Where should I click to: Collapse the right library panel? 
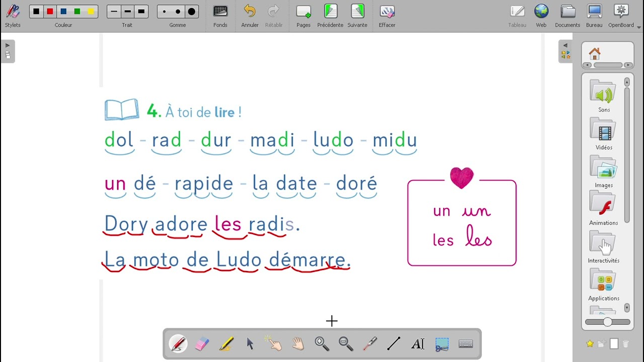pyautogui.click(x=565, y=51)
